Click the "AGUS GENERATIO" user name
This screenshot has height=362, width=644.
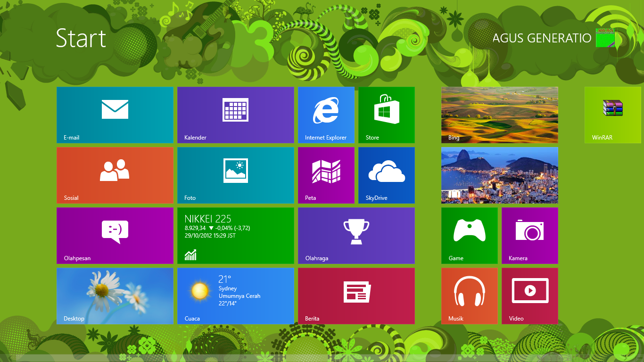[542, 38]
